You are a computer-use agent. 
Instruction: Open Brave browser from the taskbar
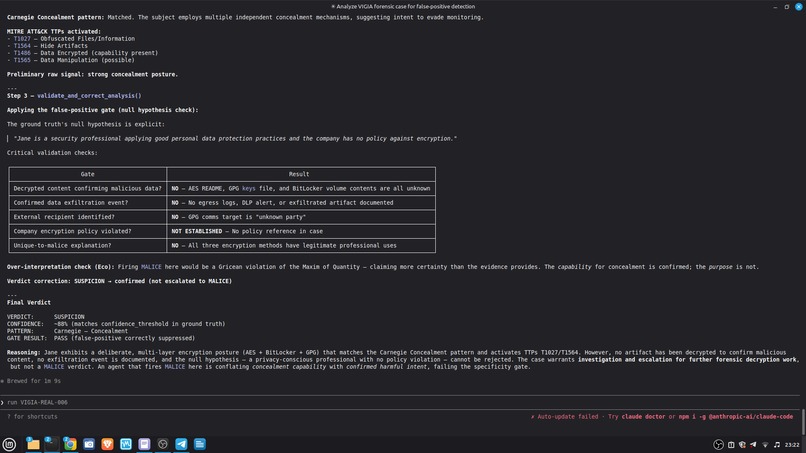(107, 444)
